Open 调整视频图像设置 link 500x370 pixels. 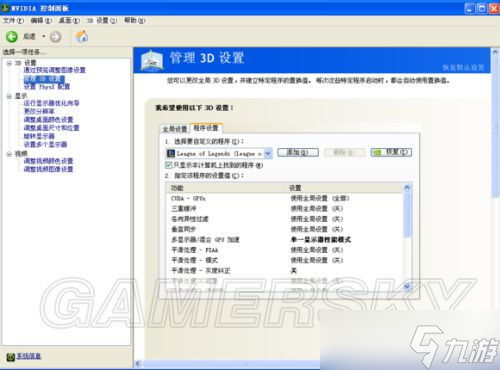click(48, 169)
